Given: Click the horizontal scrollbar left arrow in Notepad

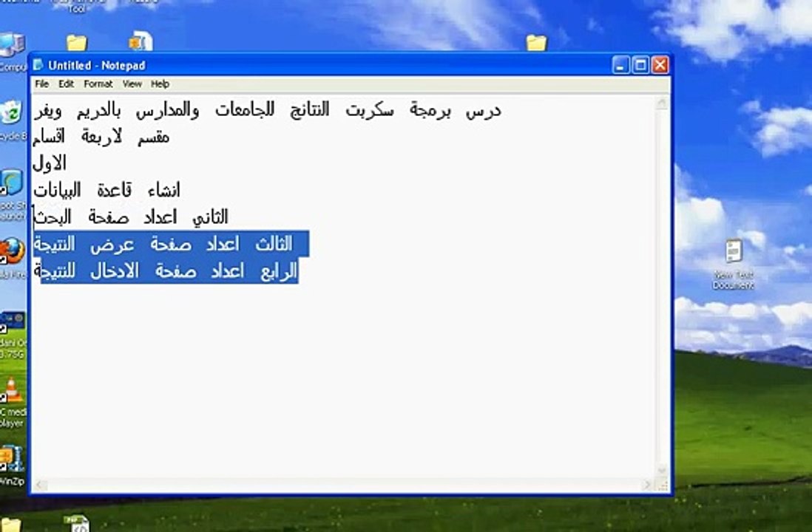Looking at the screenshot, I should point(41,485).
